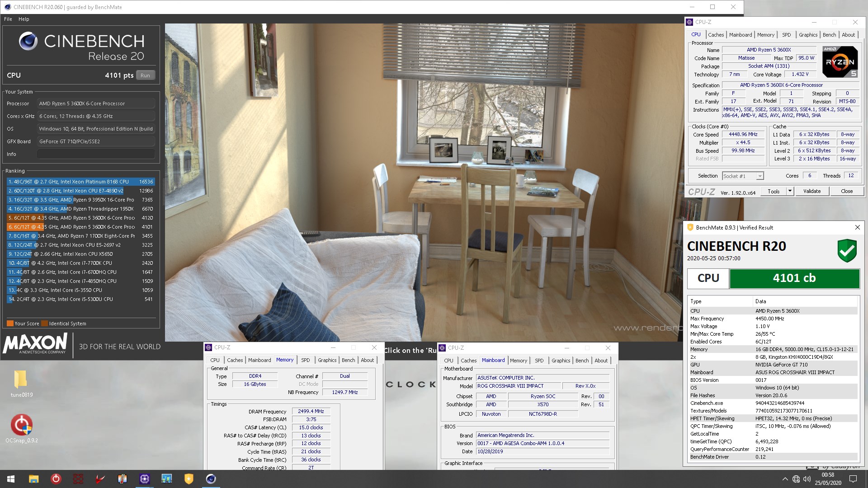The width and height of the screenshot is (868, 488).
Task: Click the red power icon in taskbar
Action: [x=56, y=479]
